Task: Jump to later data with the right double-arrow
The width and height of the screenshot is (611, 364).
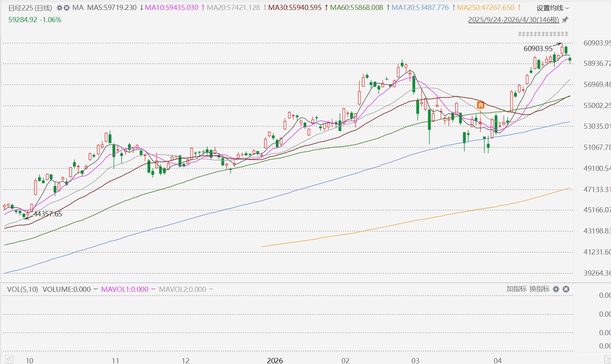Action: point(607,359)
